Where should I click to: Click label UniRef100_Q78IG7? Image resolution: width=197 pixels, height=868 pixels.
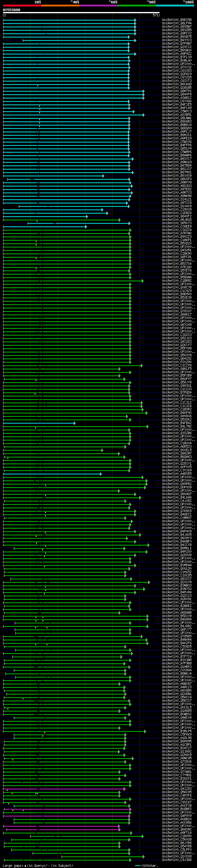[177, 311]
